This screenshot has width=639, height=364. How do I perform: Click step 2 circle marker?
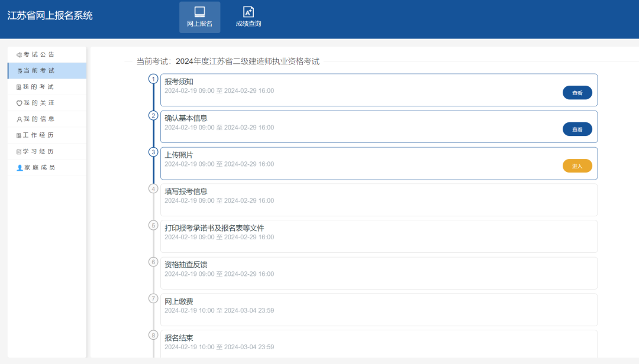click(153, 116)
